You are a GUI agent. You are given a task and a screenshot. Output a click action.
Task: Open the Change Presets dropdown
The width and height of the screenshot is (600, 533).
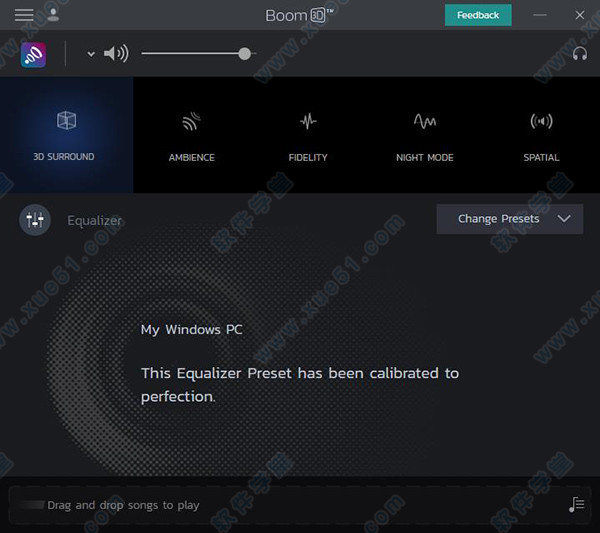(499, 219)
